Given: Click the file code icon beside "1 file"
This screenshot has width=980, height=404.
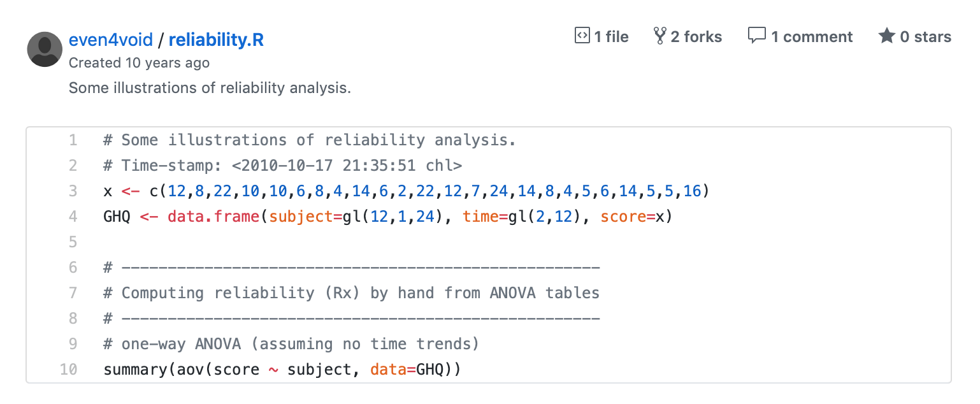Looking at the screenshot, I should coord(582,36).
